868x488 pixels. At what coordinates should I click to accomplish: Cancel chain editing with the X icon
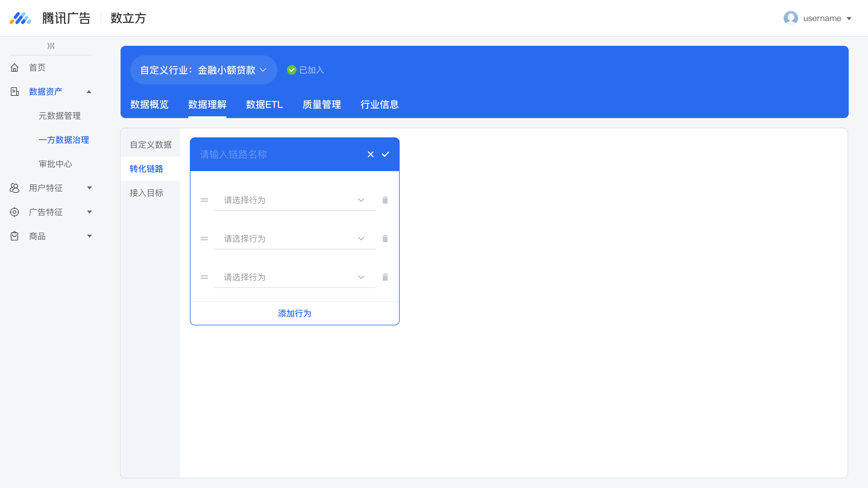[371, 154]
